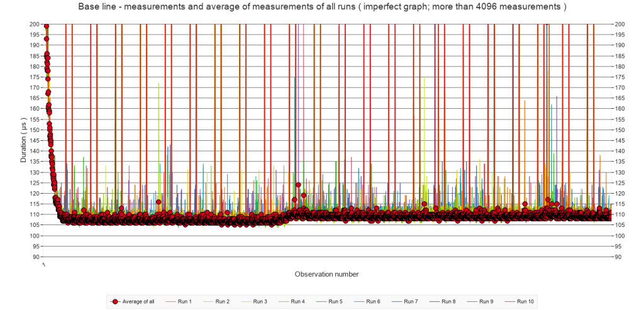Click the Run 10 legend label
The image size is (644, 310).
click(x=526, y=302)
